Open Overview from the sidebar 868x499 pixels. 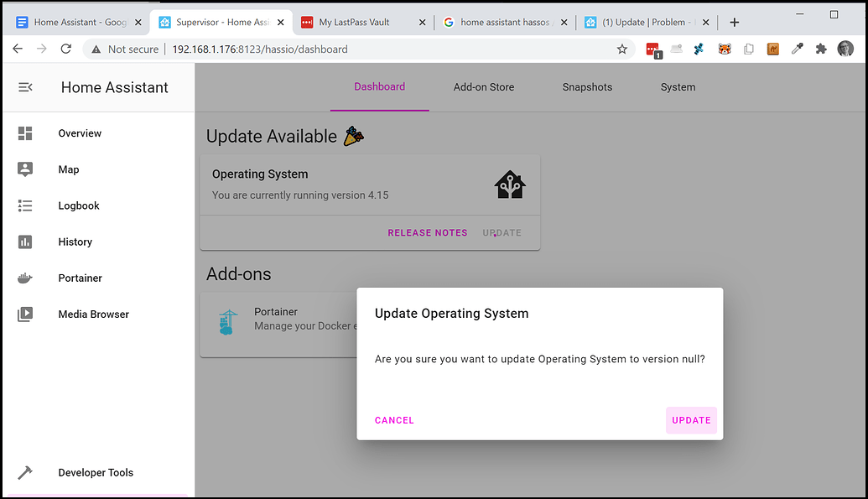click(x=98, y=133)
